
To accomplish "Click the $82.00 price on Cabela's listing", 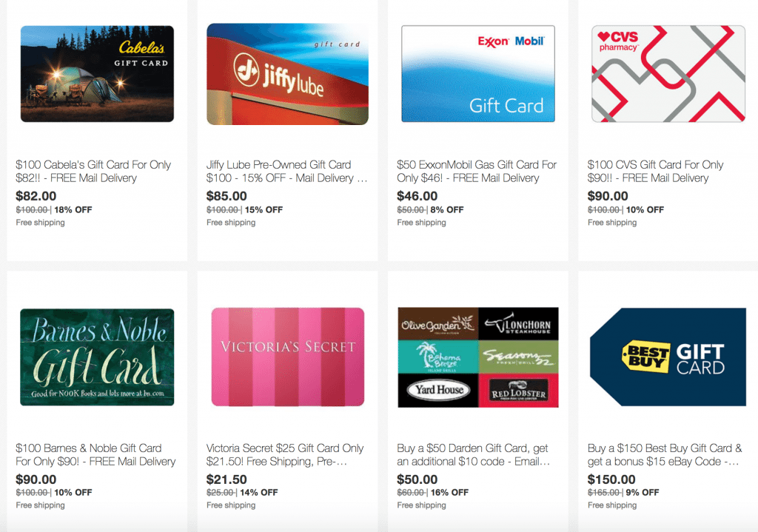I will click(x=36, y=195).
